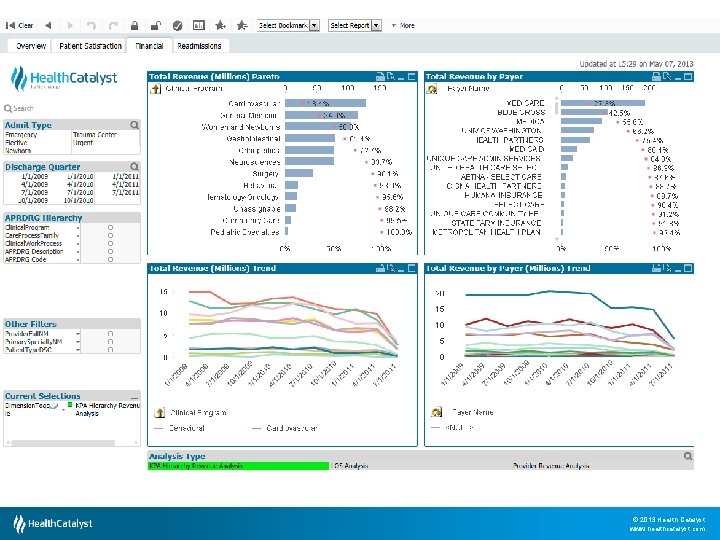Print the Total Revenue (Millions) Trend chart
The width and height of the screenshot is (720, 540).
coord(380,268)
